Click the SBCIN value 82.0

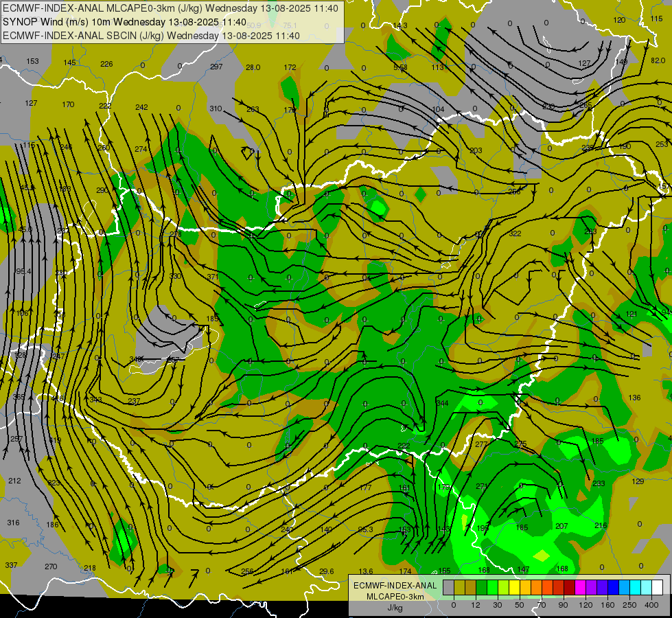point(658,60)
